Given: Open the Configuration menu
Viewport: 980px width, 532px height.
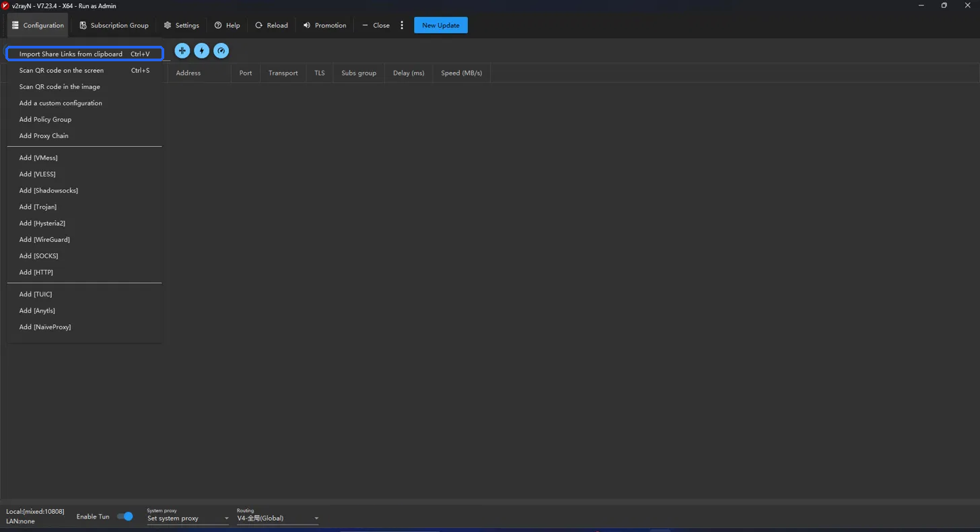Looking at the screenshot, I should coord(38,25).
